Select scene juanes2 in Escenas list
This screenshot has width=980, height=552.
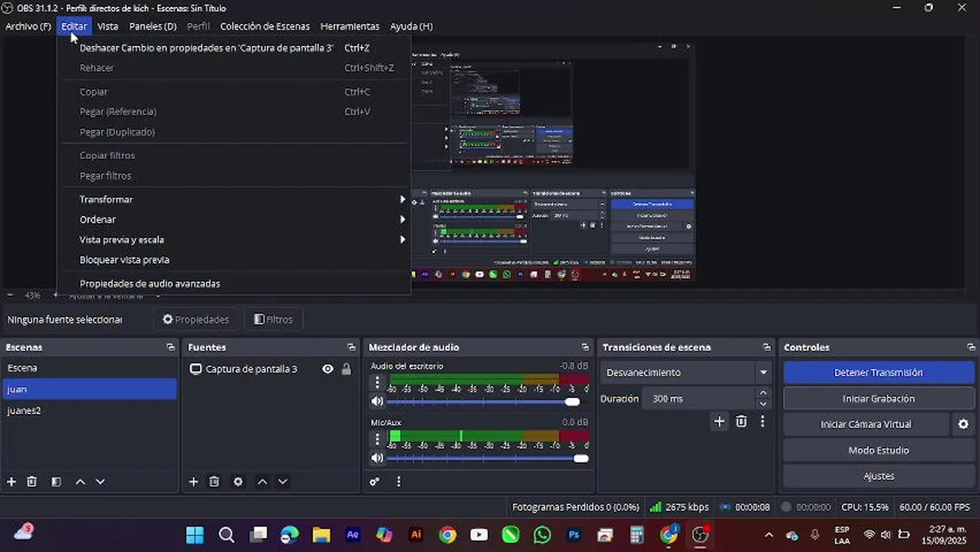tap(89, 411)
